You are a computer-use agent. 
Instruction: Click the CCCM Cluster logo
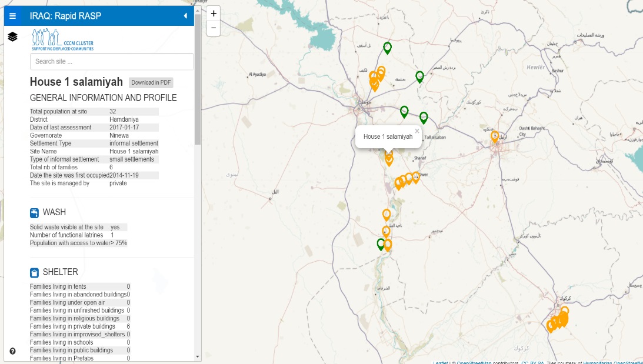point(62,40)
